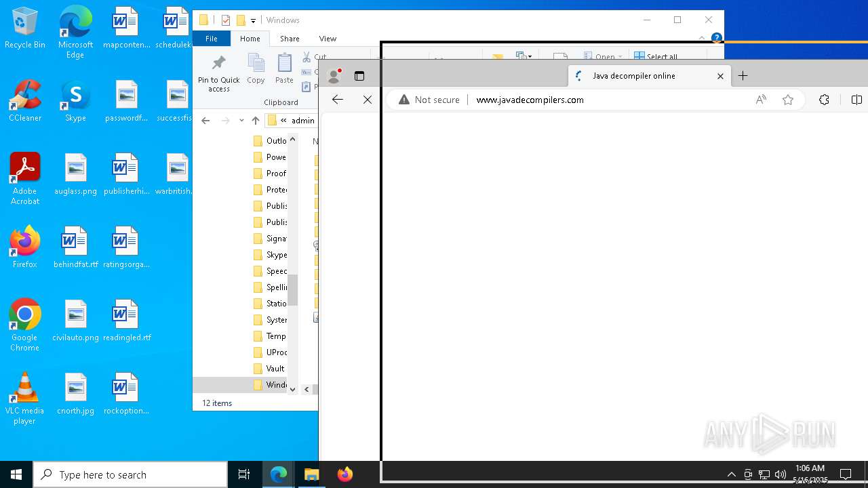
Task: Switch to the Share ribbon tab
Action: coord(290,39)
